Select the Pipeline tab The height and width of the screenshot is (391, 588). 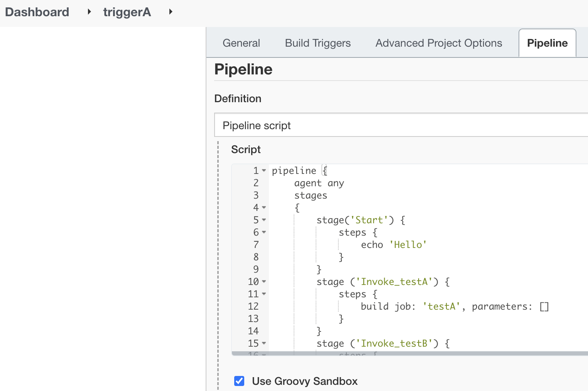[x=547, y=43]
